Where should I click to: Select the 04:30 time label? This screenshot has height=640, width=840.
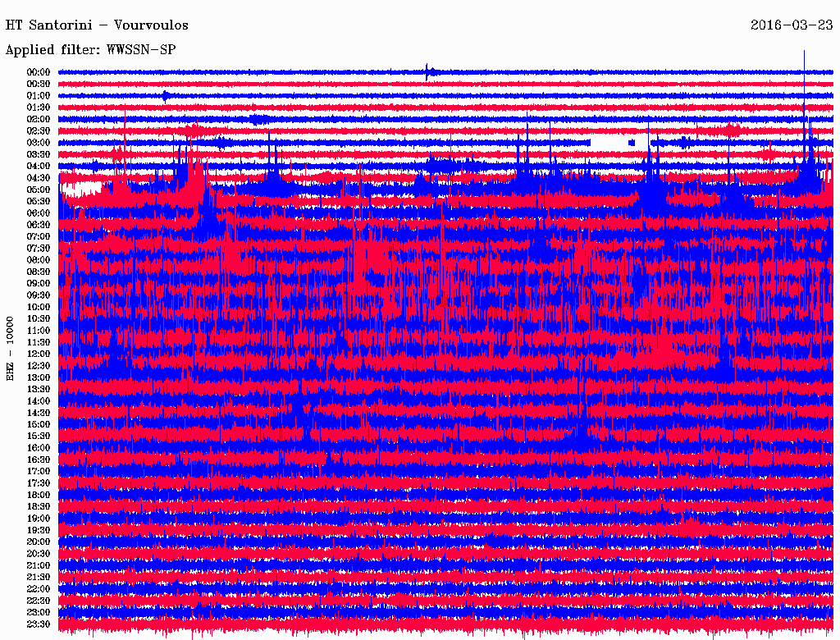(x=39, y=178)
